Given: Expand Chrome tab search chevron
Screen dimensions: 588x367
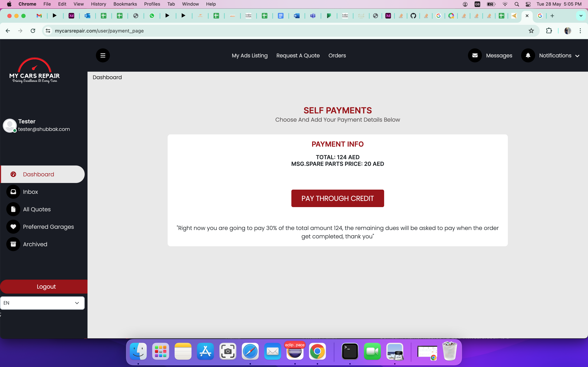Looking at the screenshot, I should [581, 16].
